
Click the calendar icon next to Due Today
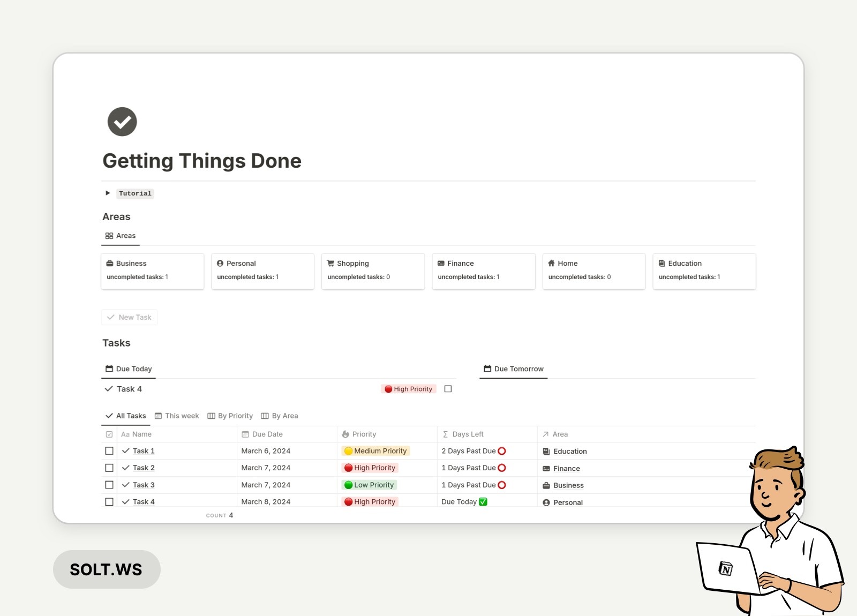tap(109, 368)
